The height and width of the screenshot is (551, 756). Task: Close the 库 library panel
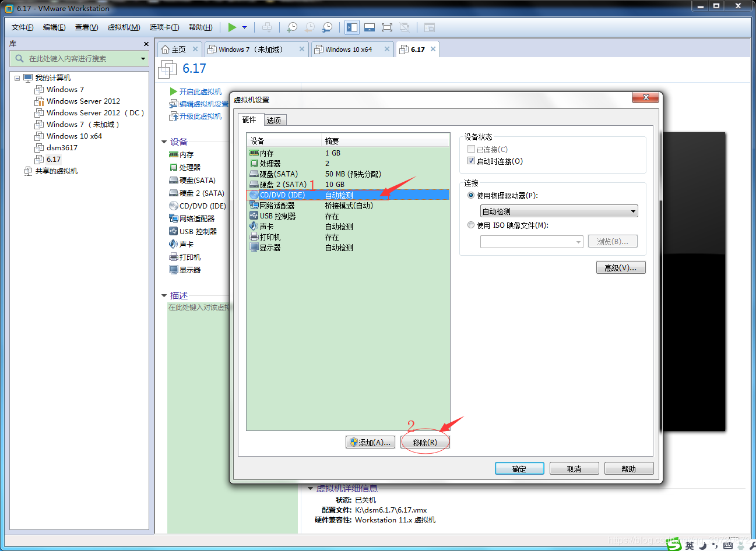pyautogui.click(x=146, y=44)
